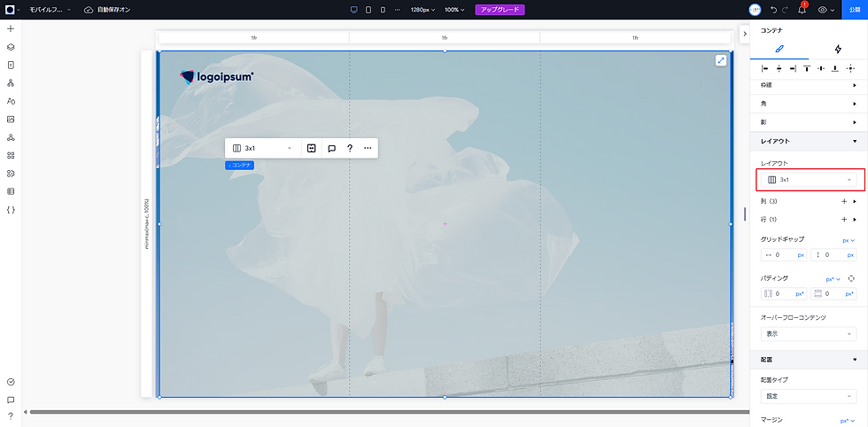Screen dimensions: 868x427
Task: Click the AI assistant icon in floating toolbar
Action: tap(311, 149)
